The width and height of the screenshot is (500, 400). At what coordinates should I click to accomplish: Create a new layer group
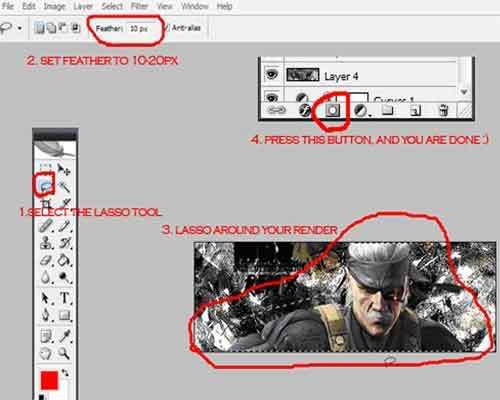(x=387, y=110)
